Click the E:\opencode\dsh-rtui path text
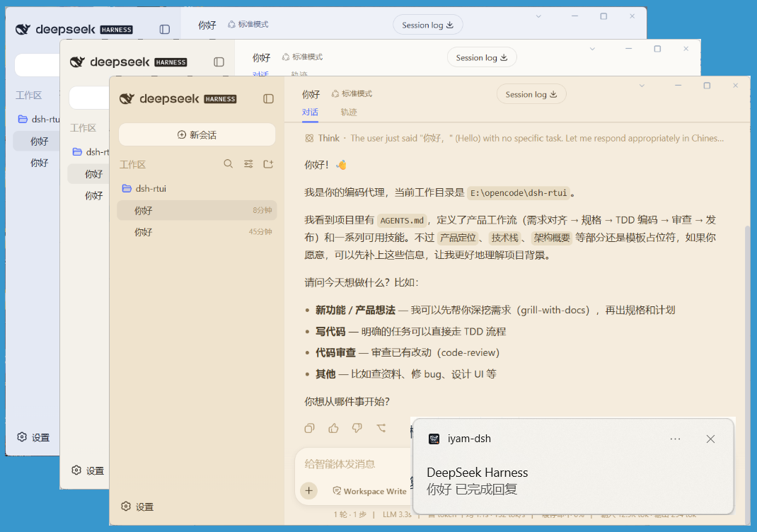This screenshot has height=532, width=757. 519,193
